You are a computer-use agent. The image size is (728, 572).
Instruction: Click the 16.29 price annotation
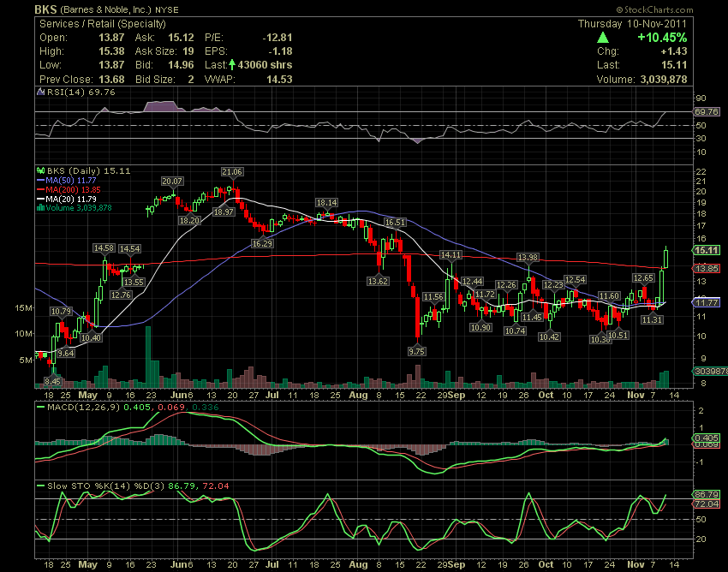[x=262, y=243]
